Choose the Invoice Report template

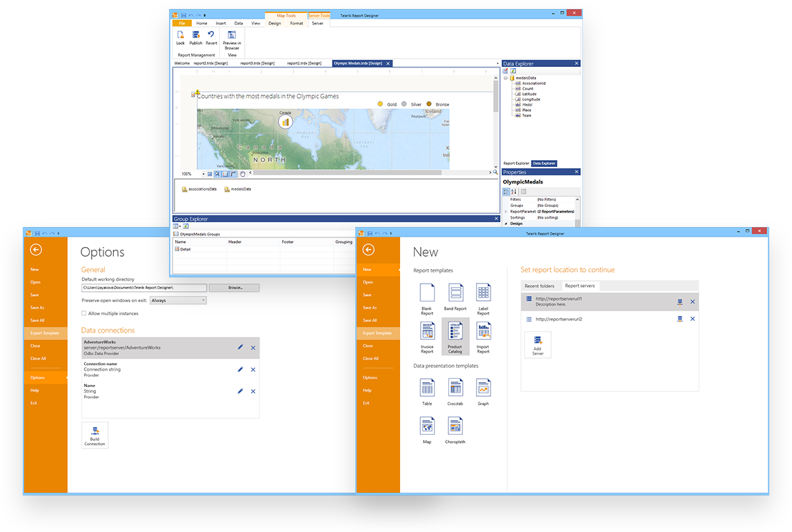pyautogui.click(x=427, y=337)
